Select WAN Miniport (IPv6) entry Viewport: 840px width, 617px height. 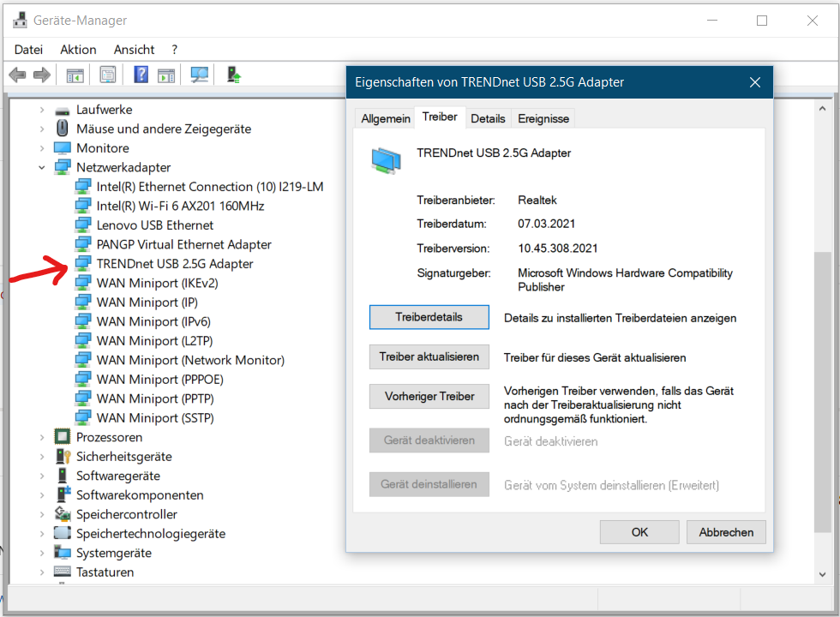coord(153,322)
